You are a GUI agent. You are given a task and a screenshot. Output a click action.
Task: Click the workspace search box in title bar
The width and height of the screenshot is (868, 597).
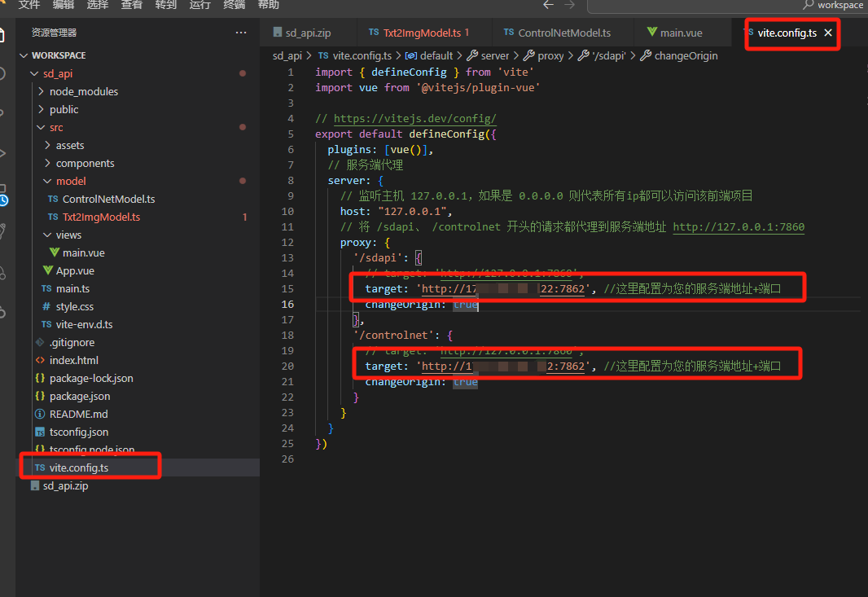tap(725, 5)
